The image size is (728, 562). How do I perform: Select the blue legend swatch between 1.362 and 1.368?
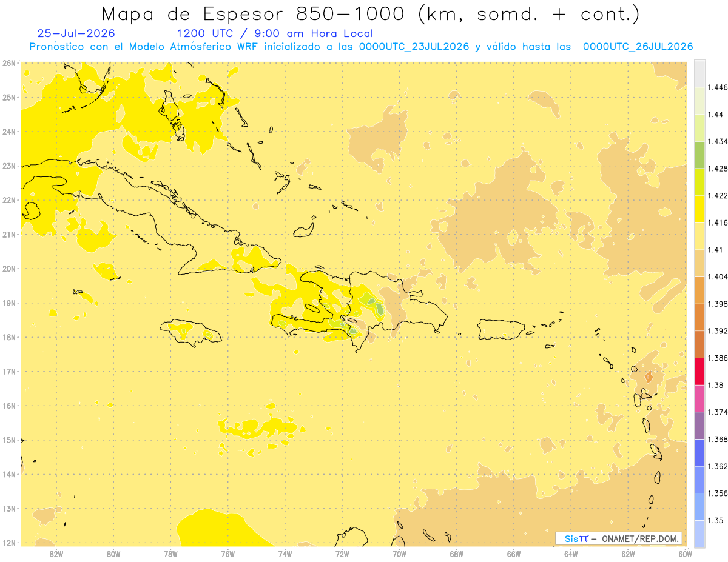pyautogui.click(x=699, y=452)
